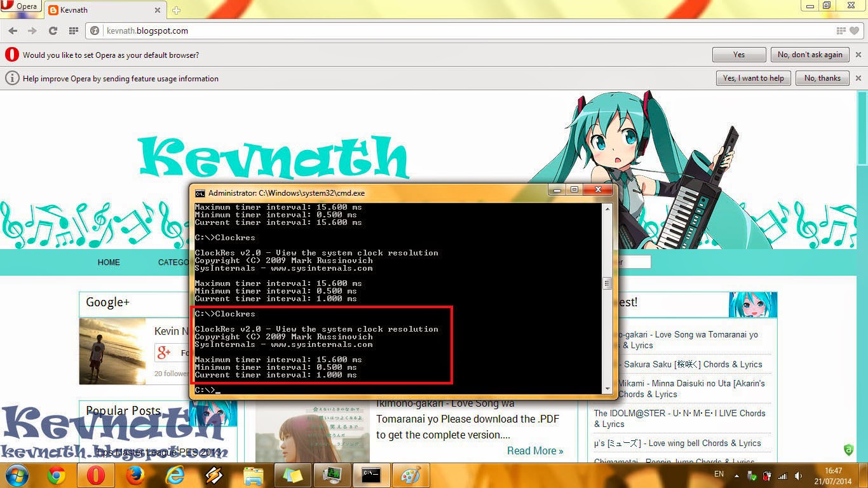868x488 pixels.
Task: Answer Yes to the default browser prompt
Action: coord(739,55)
